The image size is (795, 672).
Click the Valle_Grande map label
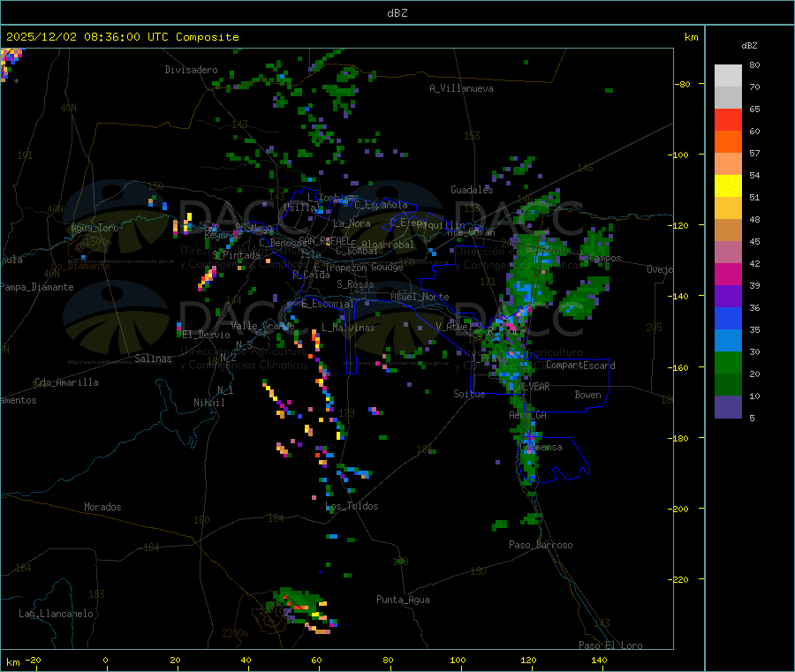(x=262, y=326)
